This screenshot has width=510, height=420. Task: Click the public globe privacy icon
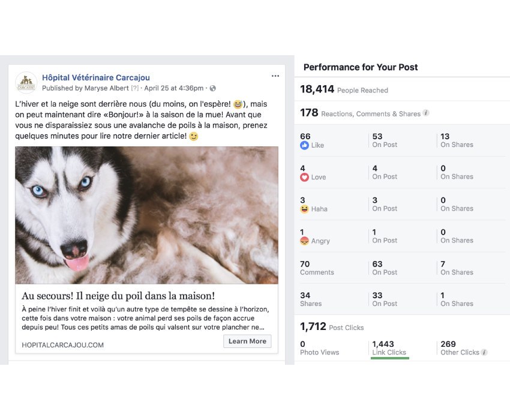213,88
